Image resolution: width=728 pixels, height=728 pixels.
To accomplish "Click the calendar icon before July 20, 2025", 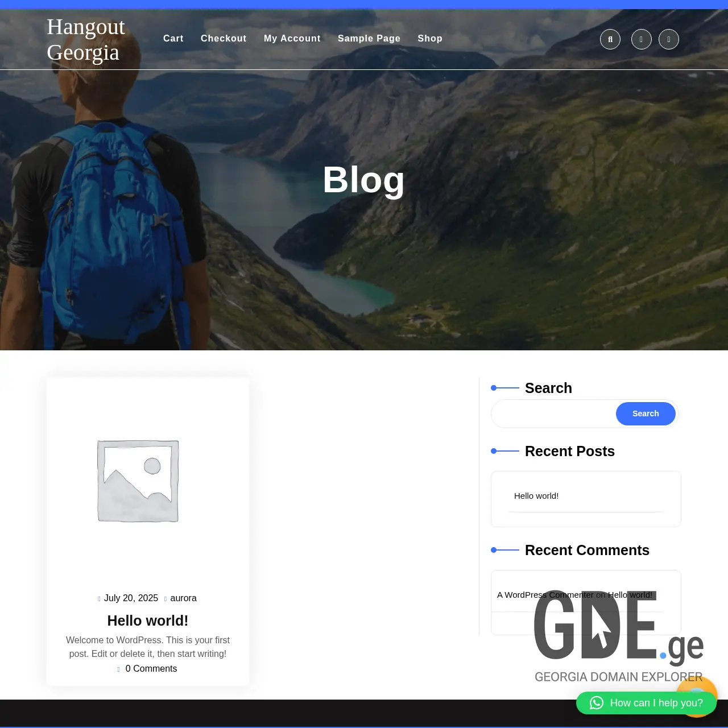I will [x=99, y=598].
